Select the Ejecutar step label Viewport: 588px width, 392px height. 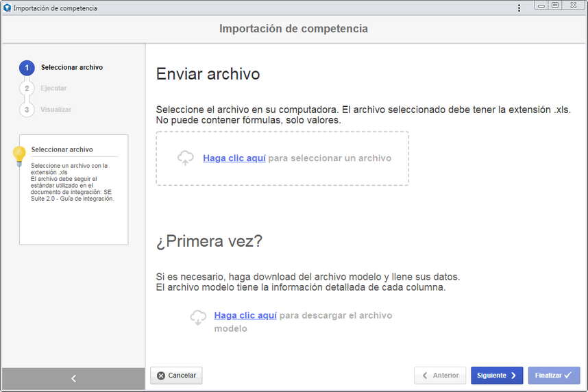click(53, 88)
